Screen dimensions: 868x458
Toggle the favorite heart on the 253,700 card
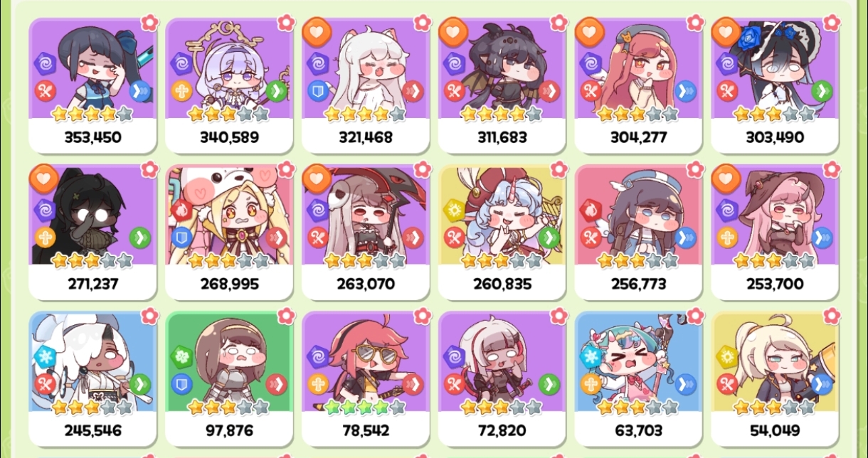tap(725, 178)
